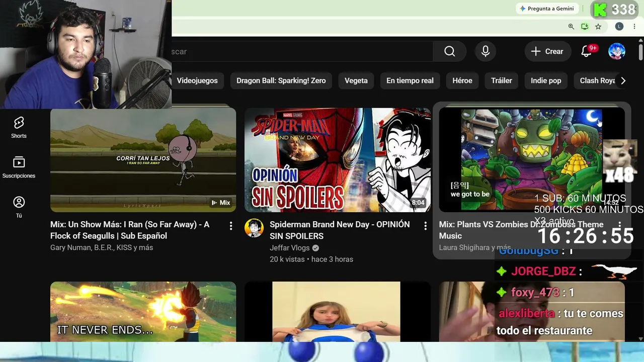Open Shorts from the sidebar
Viewport: 644px width, 362px height.
tap(19, 128)
